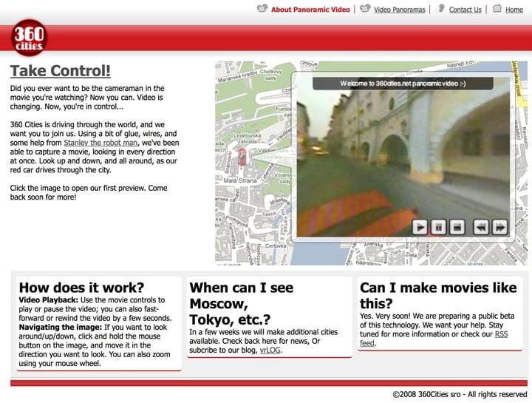Viewport: 532px width, 403px height.
Task: Click icon beside Contact Us
Action: click(440, 8)
